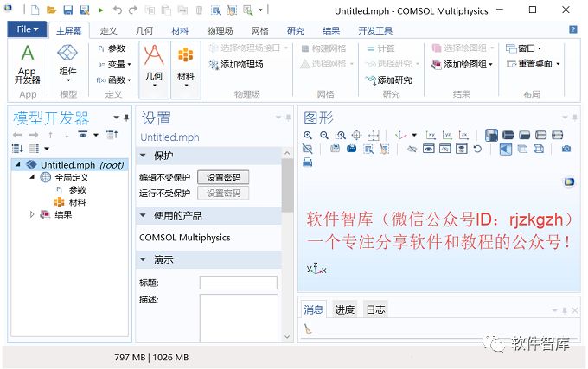This screenshot has height=369, width=588.
Task: Expand the 结果 tree node
Action: point(32,214)
